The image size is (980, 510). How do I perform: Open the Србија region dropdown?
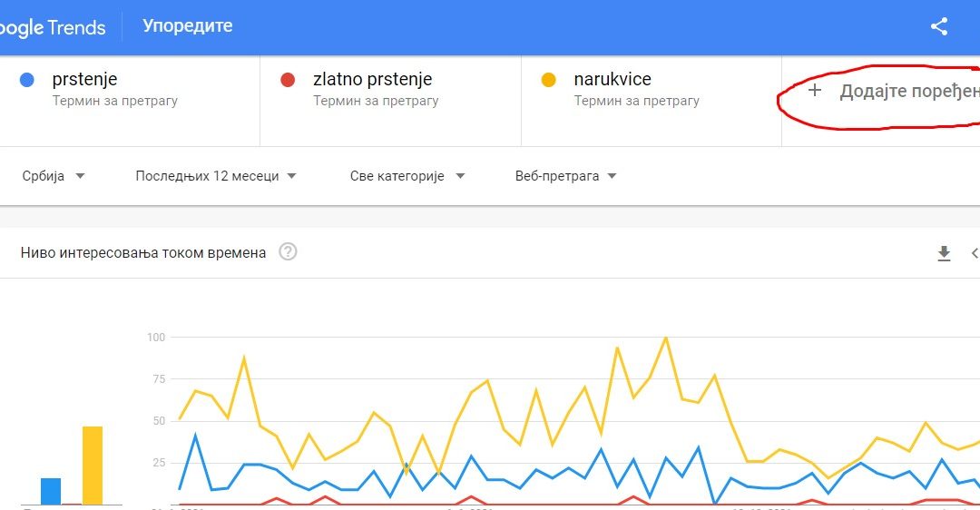click(x=54, y=176)
